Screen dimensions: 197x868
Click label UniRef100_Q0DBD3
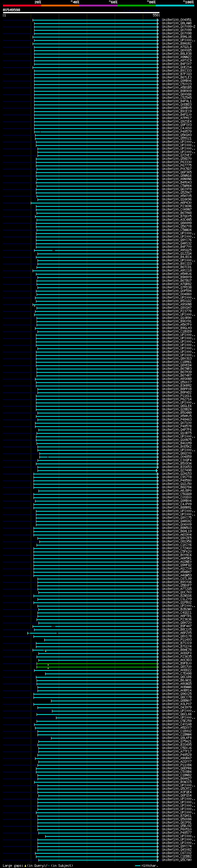(177, 104)
